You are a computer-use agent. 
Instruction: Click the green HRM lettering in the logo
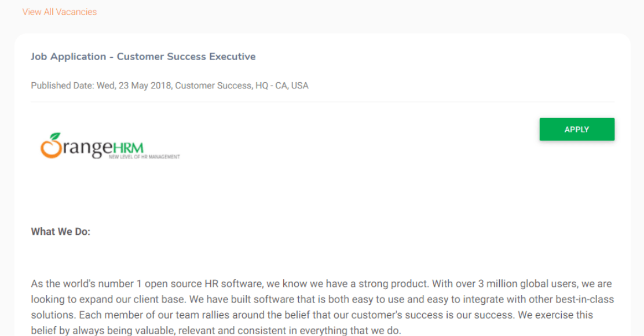point(128,147)
